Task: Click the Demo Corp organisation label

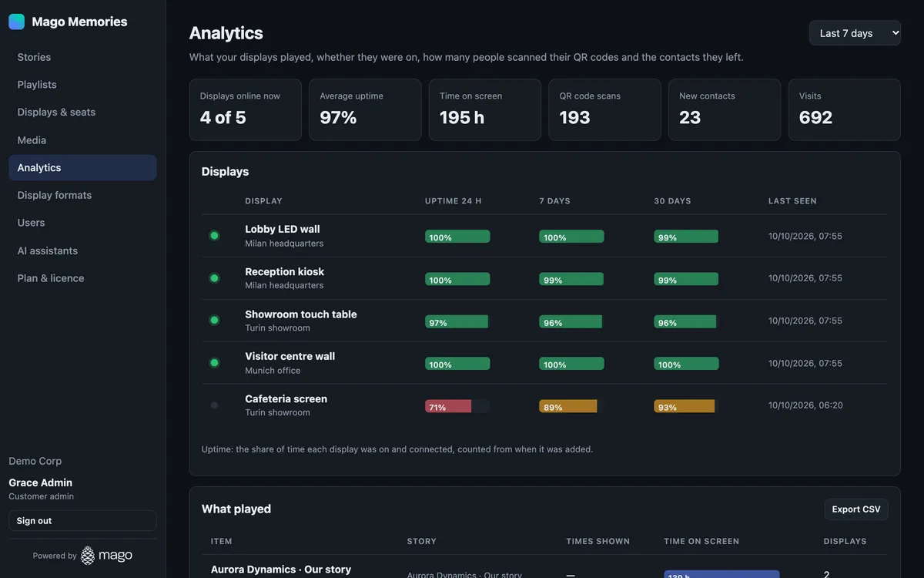Action: tap(35, 461)
